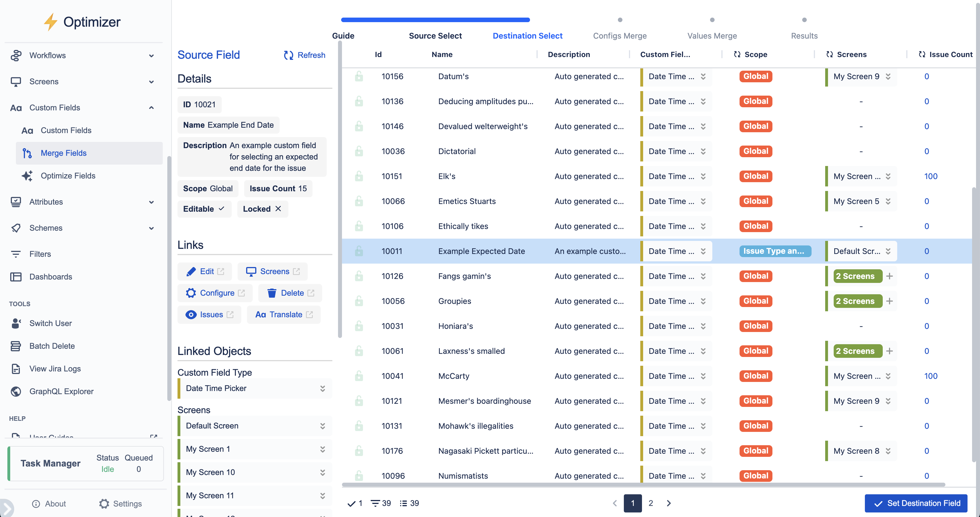Select Merge Fields in sidebar

click(64, 153)
